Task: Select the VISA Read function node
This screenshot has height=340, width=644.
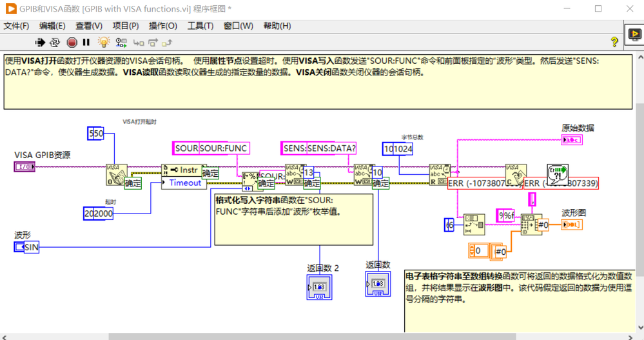Action: 440,175
